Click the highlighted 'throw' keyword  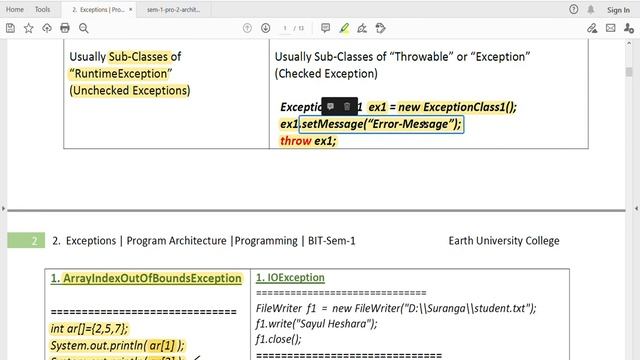coord(296,141)
